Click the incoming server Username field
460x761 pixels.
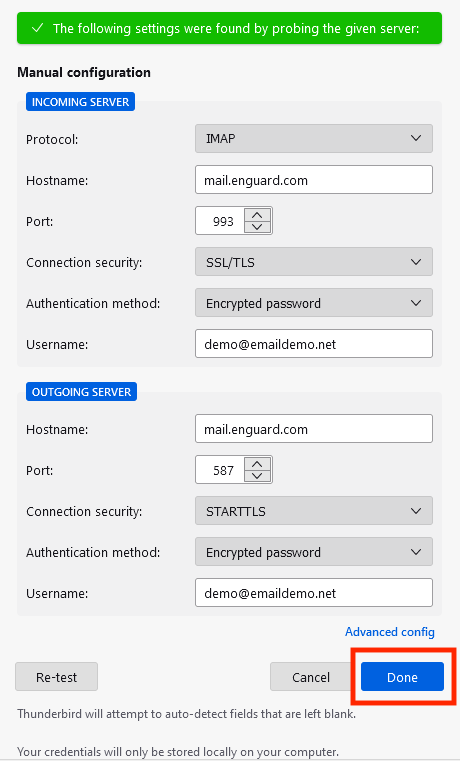pyautogui.click(x=314, y=344)
